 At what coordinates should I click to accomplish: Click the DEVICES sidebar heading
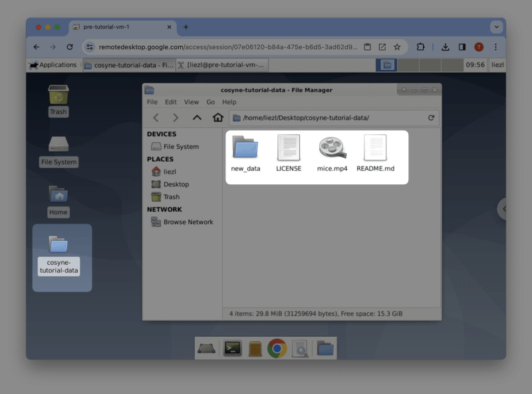click(162, 134)
